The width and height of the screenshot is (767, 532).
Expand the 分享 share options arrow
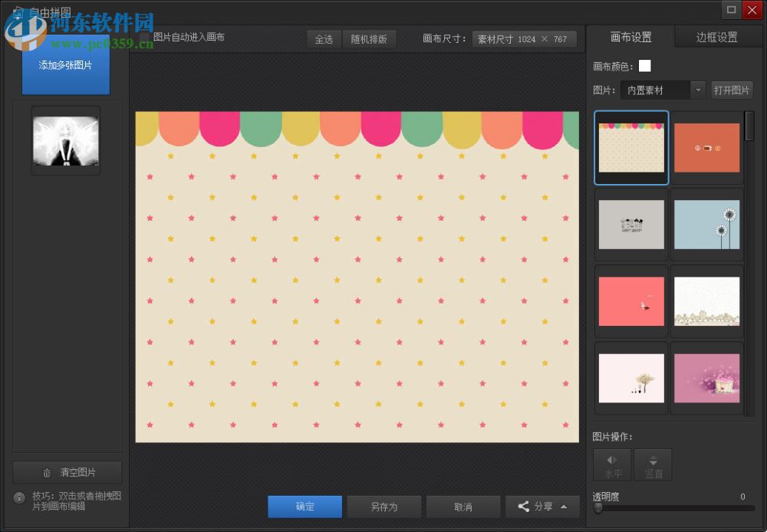[x=565, y=506]
